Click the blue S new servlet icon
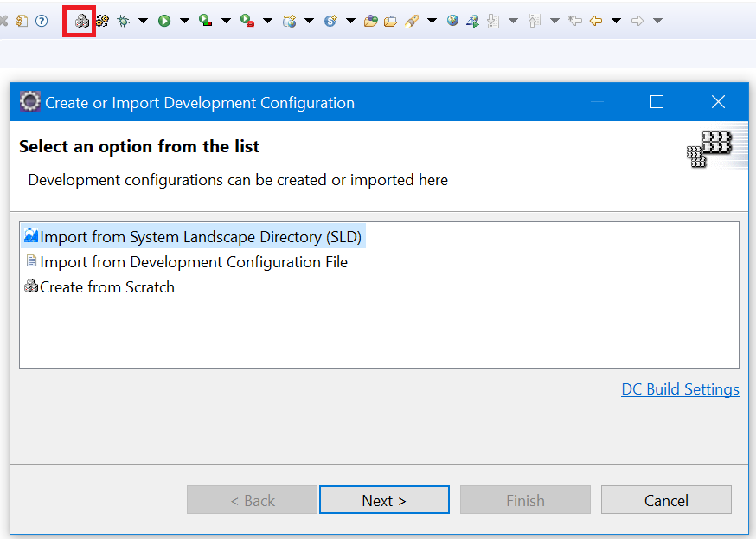This screenshot has width=756, height=539. pyautogui.click(x=330, y=21)
